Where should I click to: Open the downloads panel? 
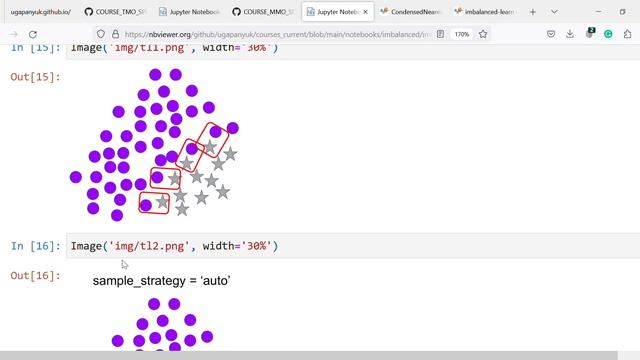570,34
